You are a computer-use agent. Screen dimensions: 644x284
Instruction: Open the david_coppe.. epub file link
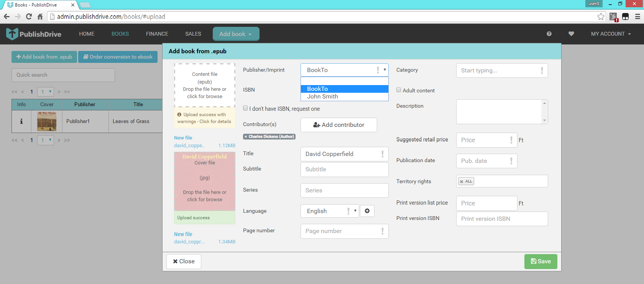point(189,146)
